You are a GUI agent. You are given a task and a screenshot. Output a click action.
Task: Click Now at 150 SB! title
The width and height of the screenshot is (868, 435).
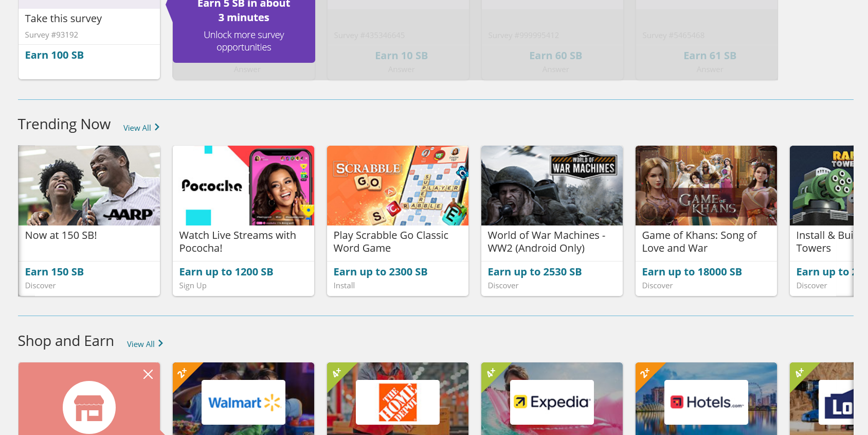[61, 235]
